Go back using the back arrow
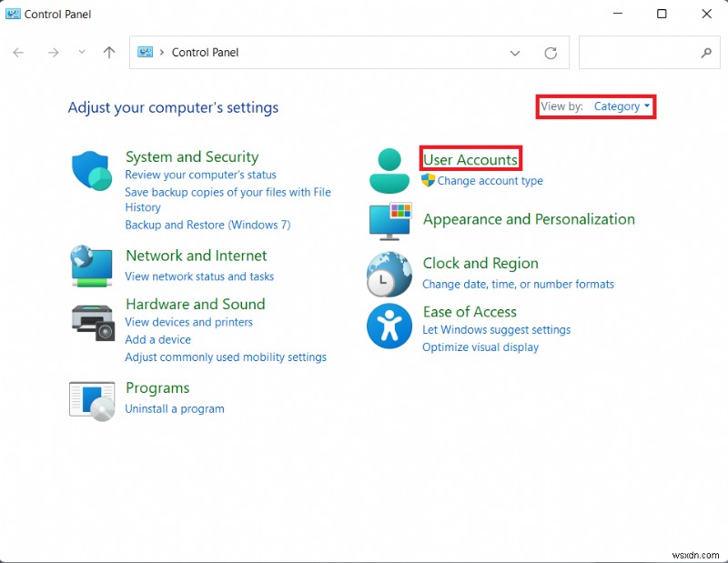Screen dimensions: 728x563 point(18,53)
